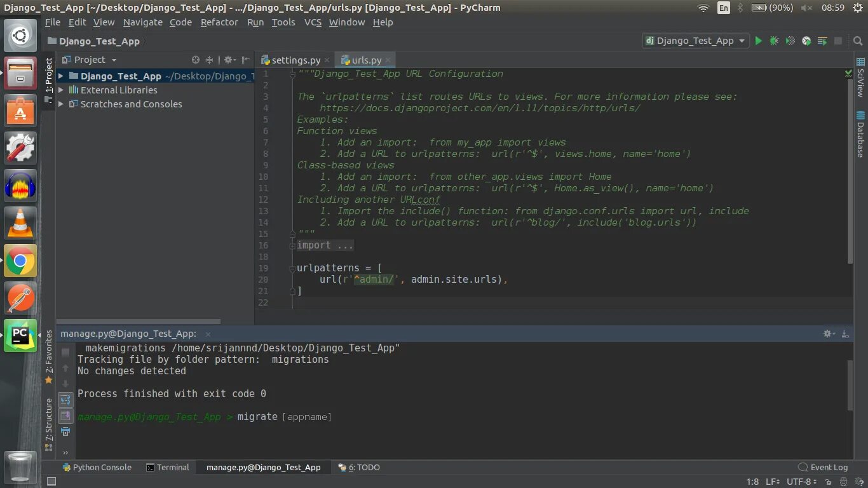
Task: Click the print icon in console sidebar
Action: pyautogui.click(x=65, y=431)
